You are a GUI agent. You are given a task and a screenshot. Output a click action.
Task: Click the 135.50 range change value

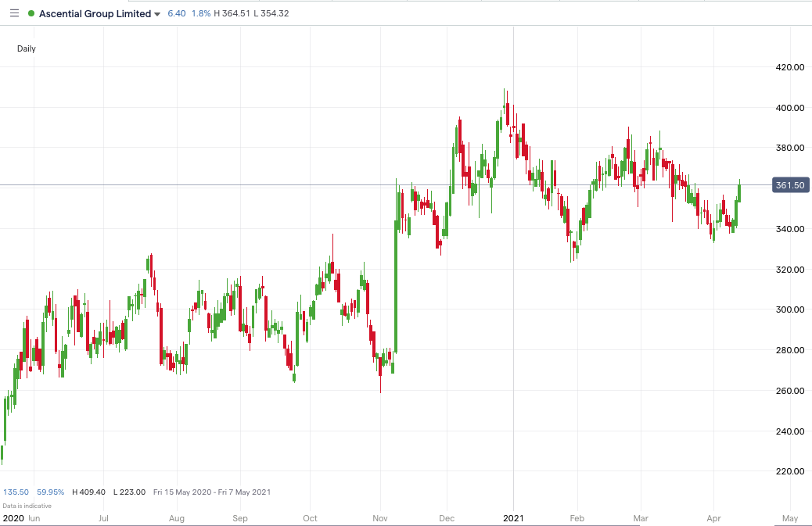(16, 492)
